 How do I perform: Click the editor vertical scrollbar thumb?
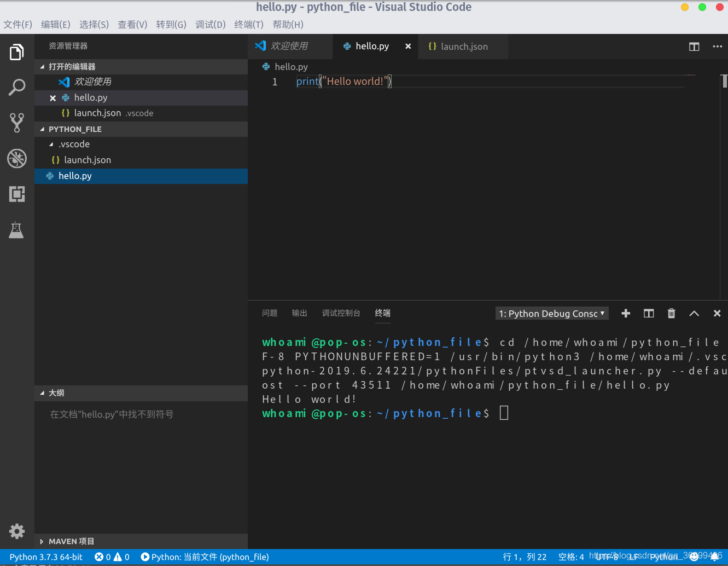pos(725,82)
